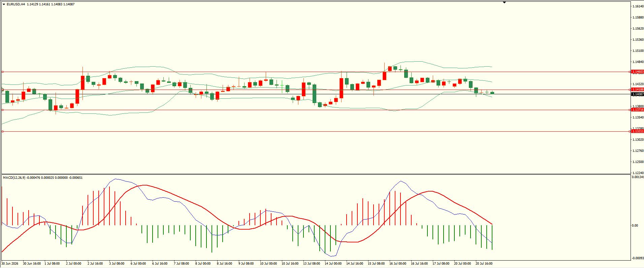Viewport: 644px width, 268px height.
Task: Click the 20 Jul 16:00 time axis label
Action: point(484,264)
